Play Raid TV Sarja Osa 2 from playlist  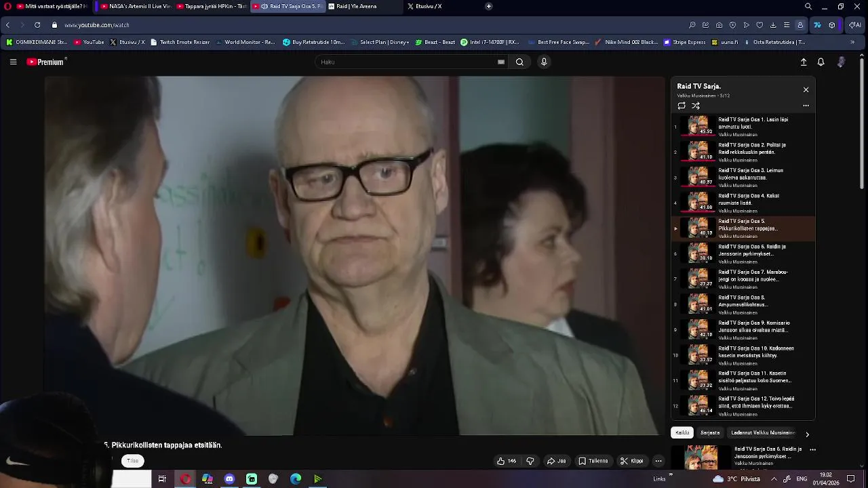click(x=743, y=152)
